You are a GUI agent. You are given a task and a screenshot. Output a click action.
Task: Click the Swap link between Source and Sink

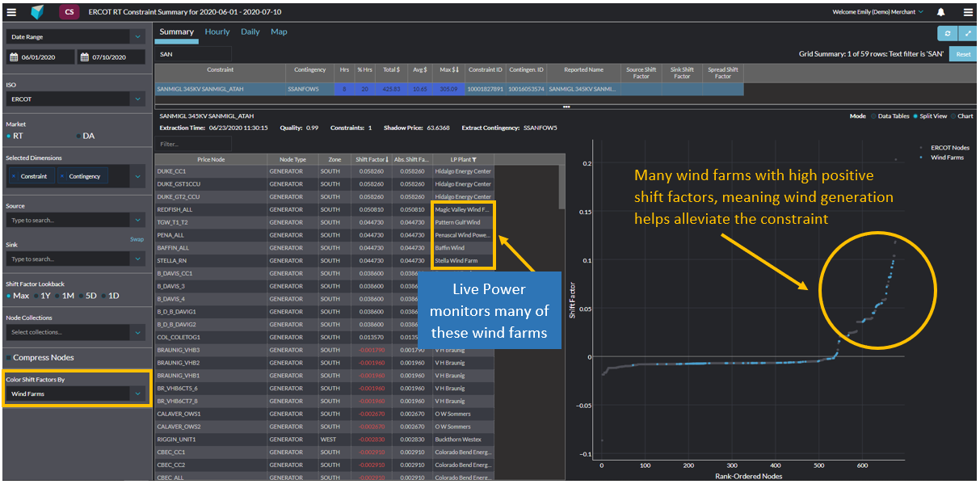(137, 238)
